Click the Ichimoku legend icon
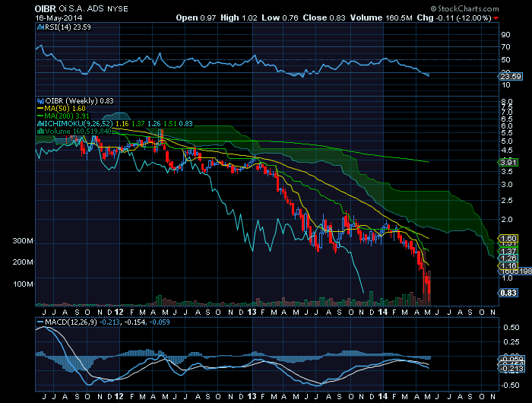 41,124
